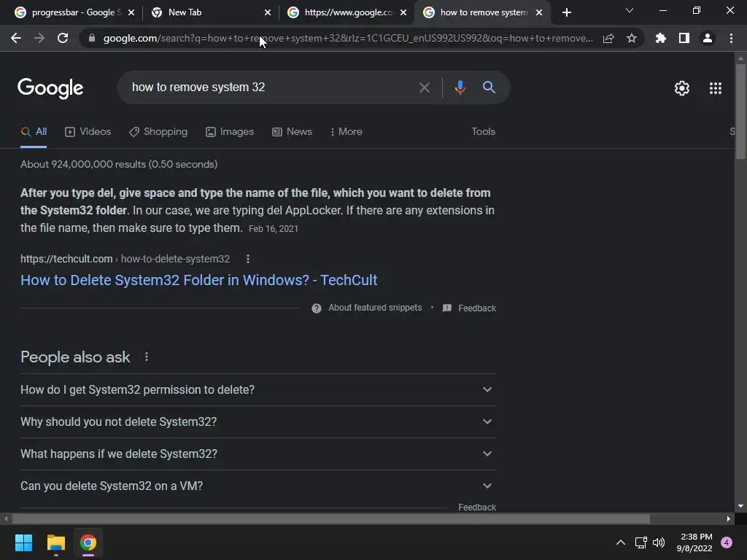The image size is (747, 560).
Task: Clear the search box text
Action: (424, 87)
